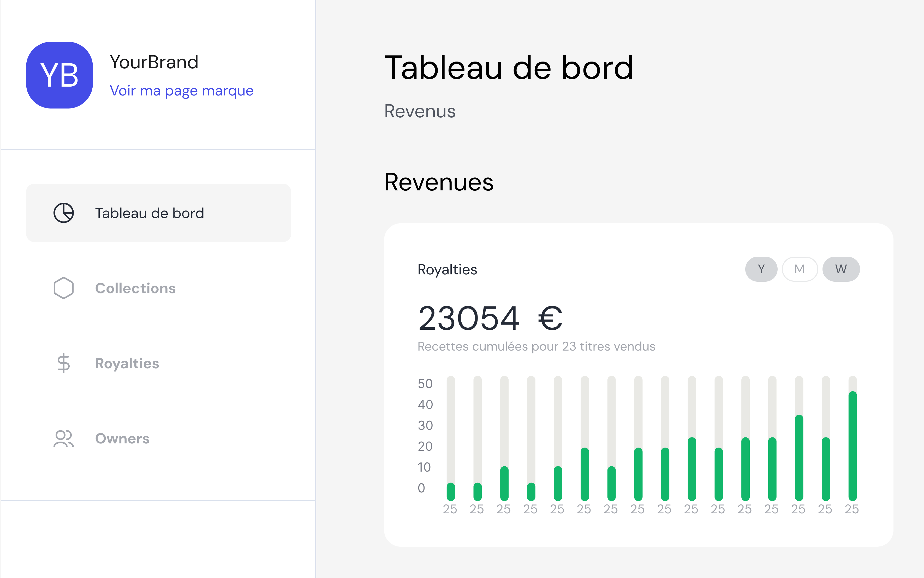Click the YourBrand name text
The image size is (924, 578).
coord(154,62)
